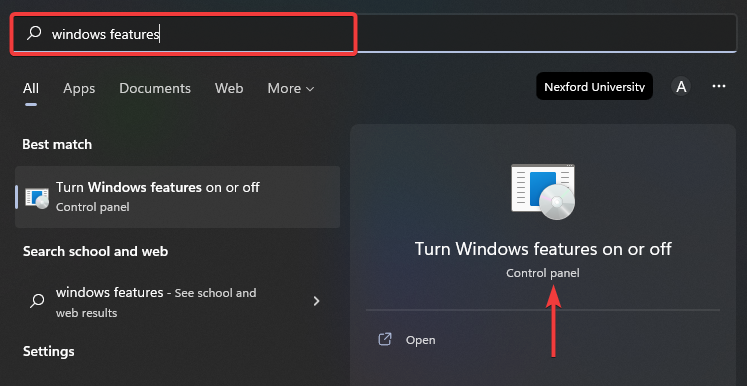
Task: Click the 'windows features' search input field
Action: pyautogui.click(x=374, y=33)
